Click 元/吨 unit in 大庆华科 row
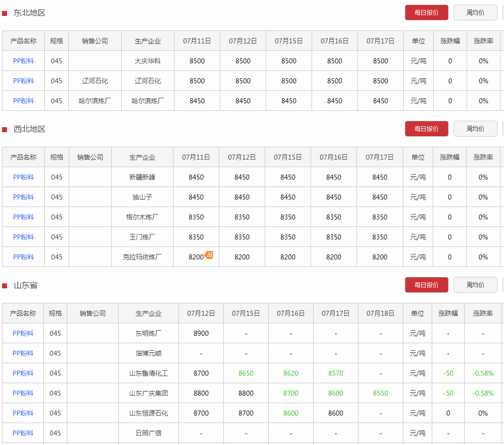This screenshot has height=445, width=504. [418, 61]
